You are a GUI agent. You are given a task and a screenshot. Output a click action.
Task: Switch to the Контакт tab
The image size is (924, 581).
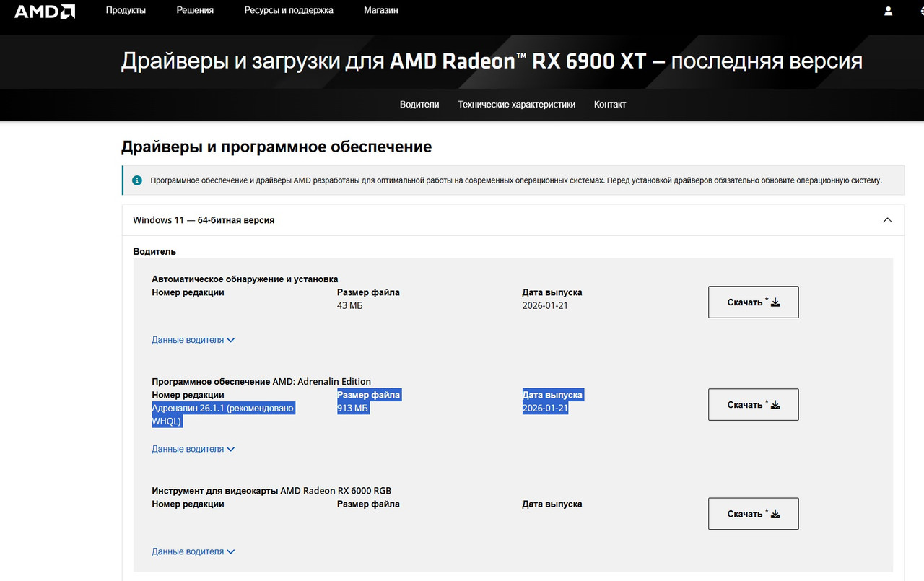point(610,105)
